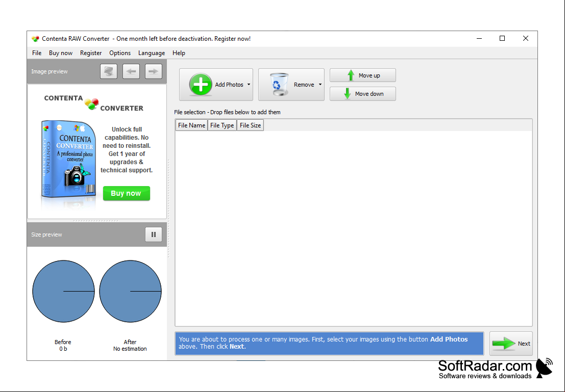This screenshot has width=565, height=392.
Task: Open the Buy now menu
Action: pyautogui.click(x=61, y=53)
